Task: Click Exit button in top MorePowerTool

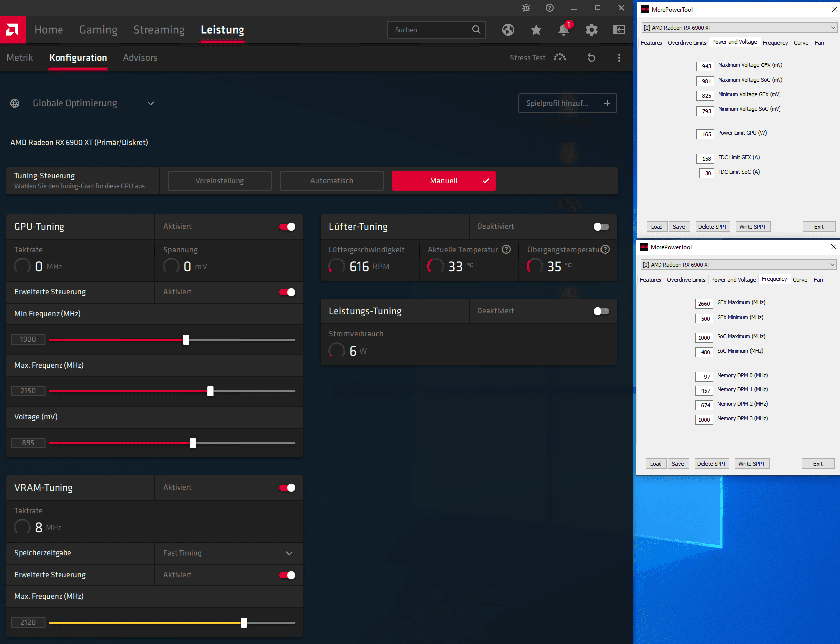Action: [819, 227]
